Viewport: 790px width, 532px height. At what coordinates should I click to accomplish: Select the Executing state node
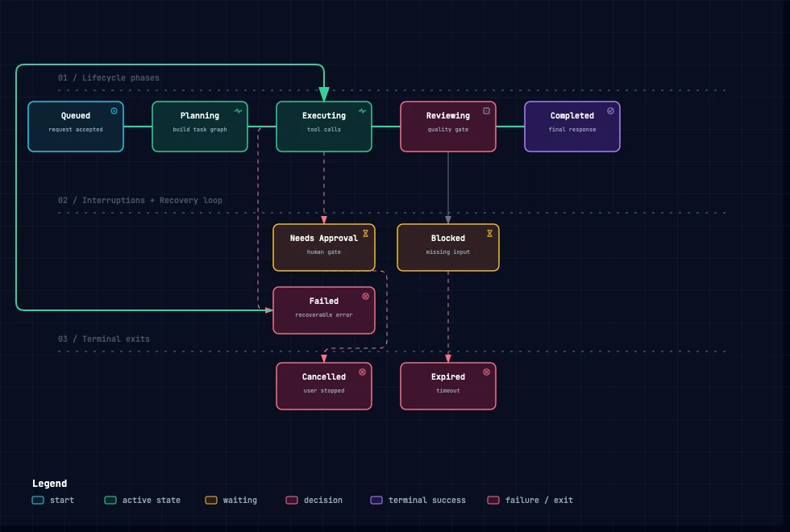click(x=324, y=127)
